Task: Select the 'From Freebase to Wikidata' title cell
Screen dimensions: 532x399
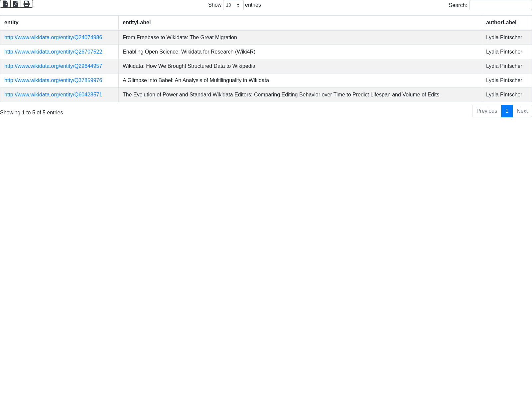Action: click(180, 38)
